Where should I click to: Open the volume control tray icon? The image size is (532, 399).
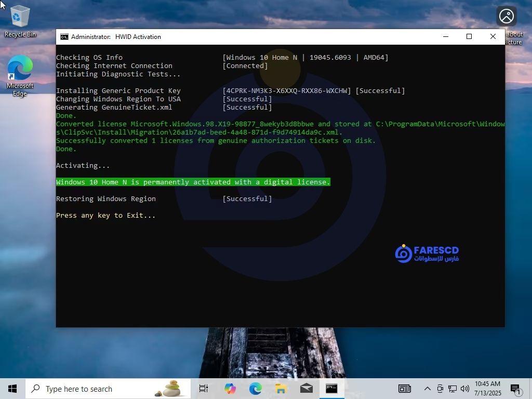click(x=465, y=389)
